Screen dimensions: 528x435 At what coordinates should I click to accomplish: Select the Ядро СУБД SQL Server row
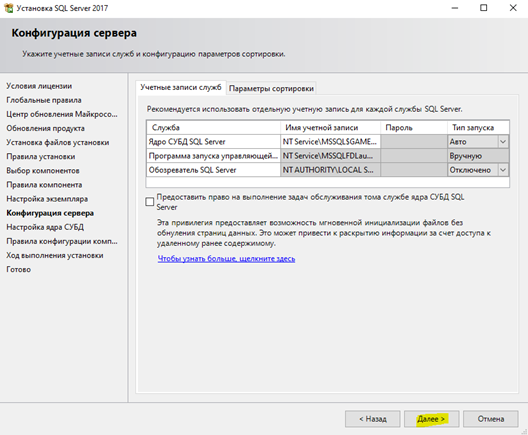pos(328,142)
